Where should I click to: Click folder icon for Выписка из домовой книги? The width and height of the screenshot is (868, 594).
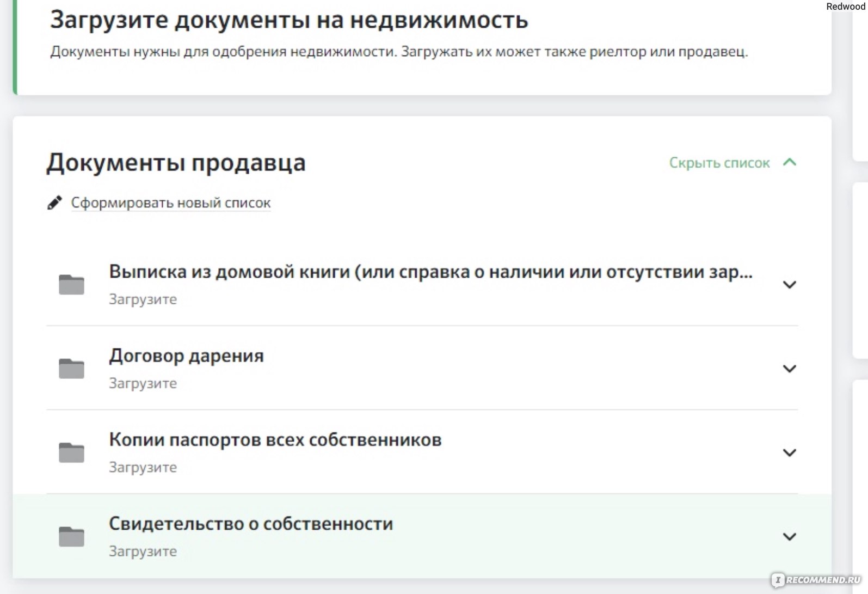point(71,284)
